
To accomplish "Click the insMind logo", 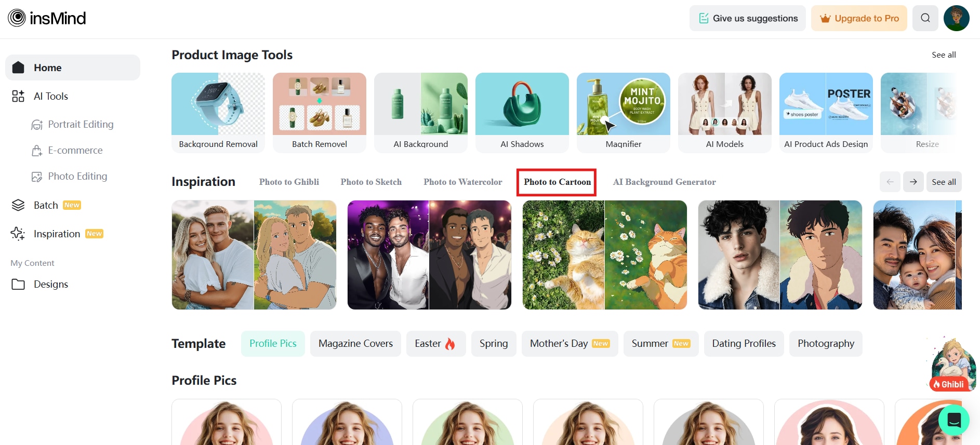I will pyautogui.click(x=47, y=18).
